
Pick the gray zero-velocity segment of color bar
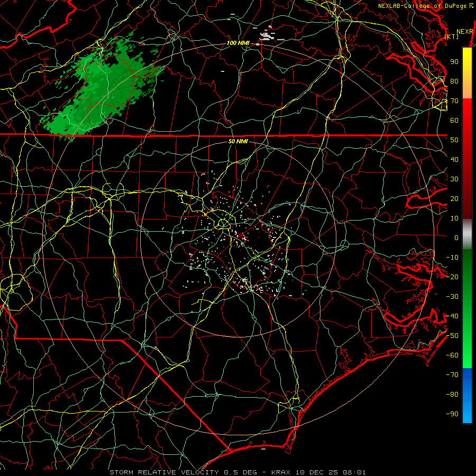click(467, 234)
